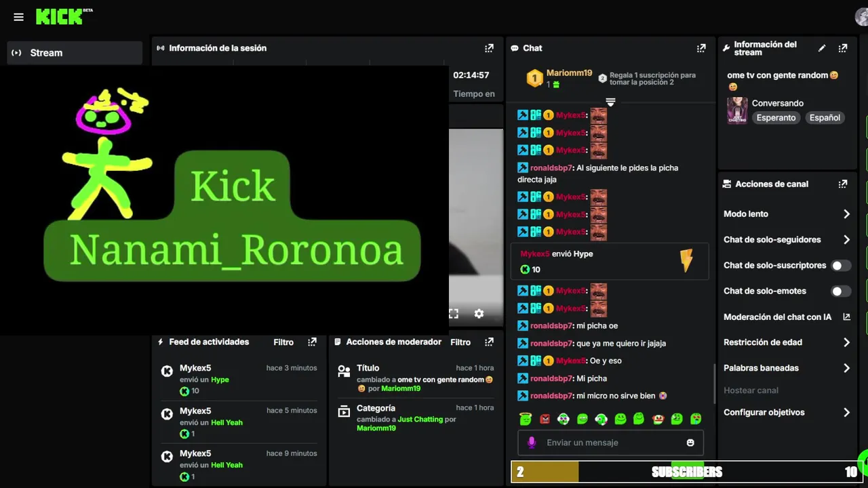Insert the wide-grin green emote
868x488 pixels.
click(583, 420)
